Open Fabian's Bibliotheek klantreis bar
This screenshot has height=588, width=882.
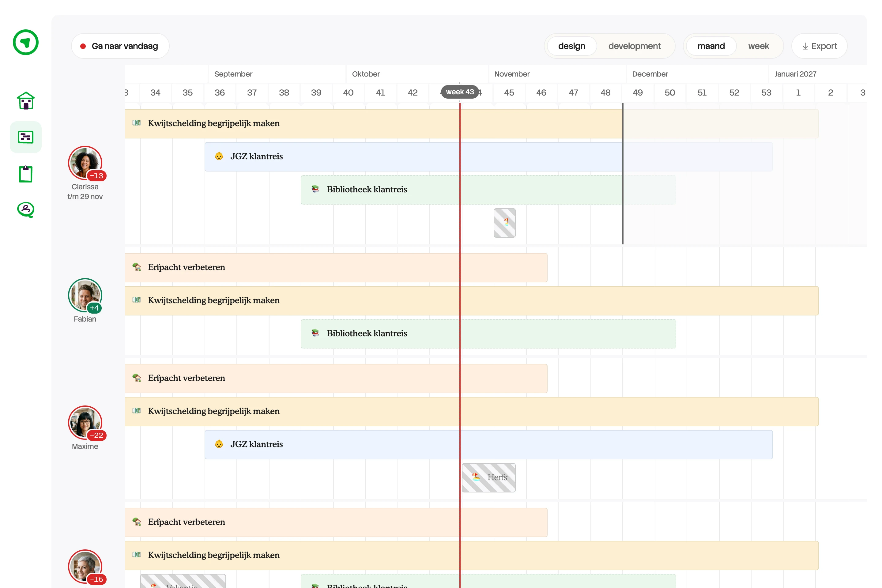[488, 334]
